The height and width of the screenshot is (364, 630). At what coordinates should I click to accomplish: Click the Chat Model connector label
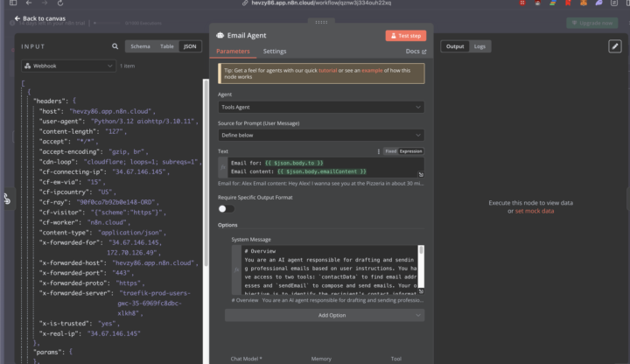[x=246, y=359]
